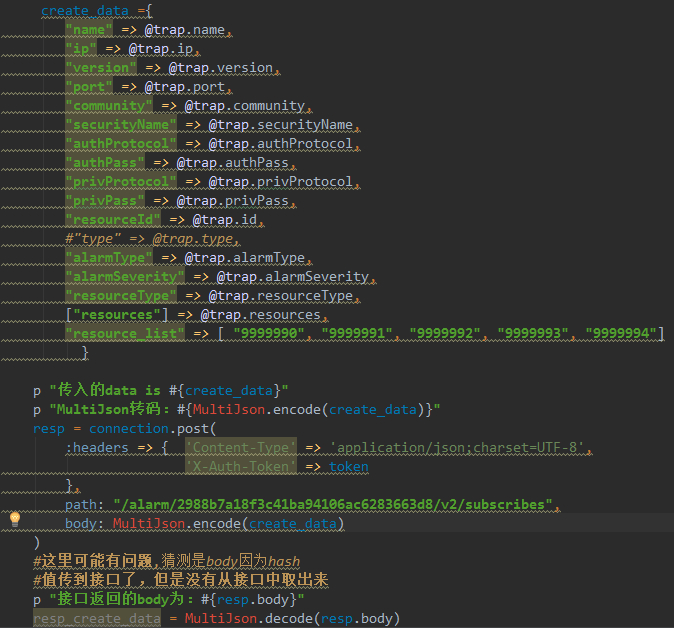The image size is (674, 628).
Task: Click the "MultiJson转码" print string
Action: click(245, 410)
